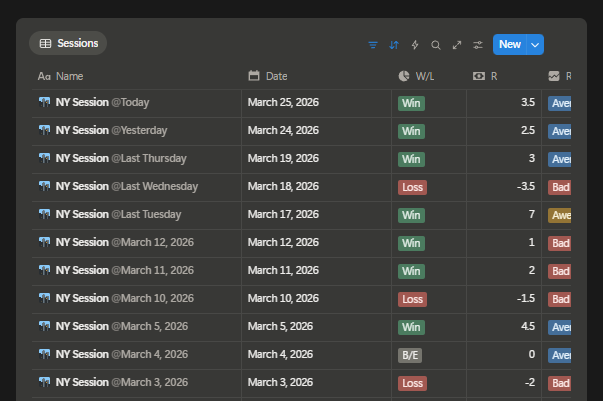Viewport: 603px width, 401px height.
Task: Select the March 12, 2026 date cell
Action: [x=316, y=243]
